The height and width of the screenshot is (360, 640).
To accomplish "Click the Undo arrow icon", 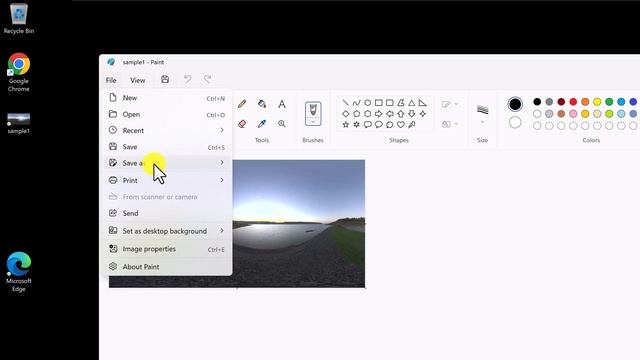I will [x=187, y=79].
